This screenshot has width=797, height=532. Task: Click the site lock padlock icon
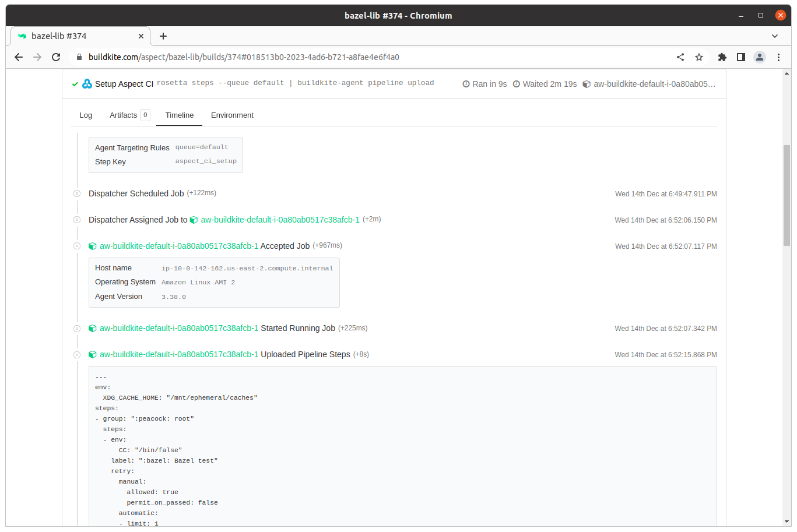point(79,57)
